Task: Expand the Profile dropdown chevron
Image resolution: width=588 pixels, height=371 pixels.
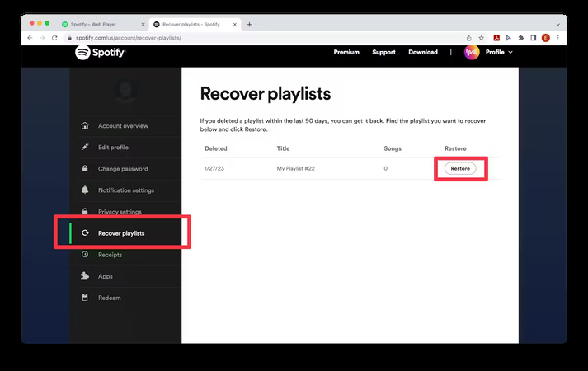Action: (x=510, y=53)
